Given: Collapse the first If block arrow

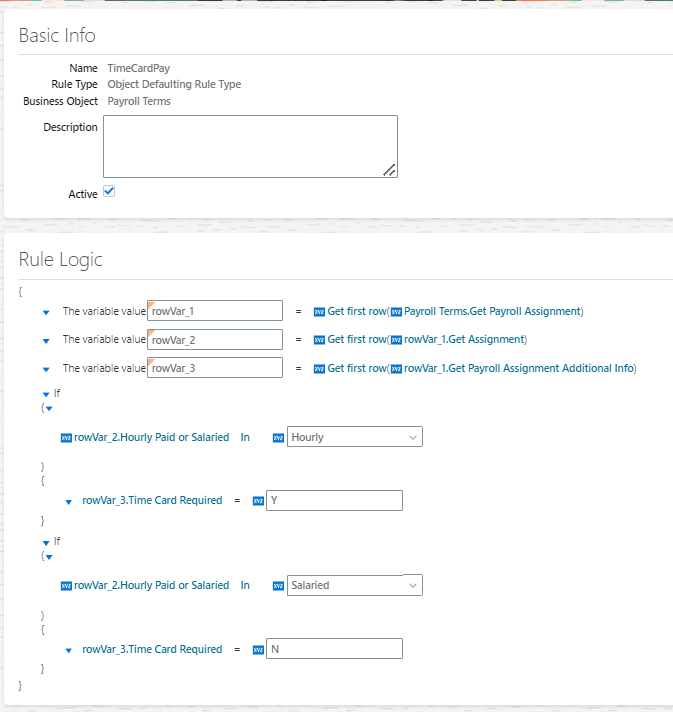Looking at the screenshot, I should click(x=46, y=394).
